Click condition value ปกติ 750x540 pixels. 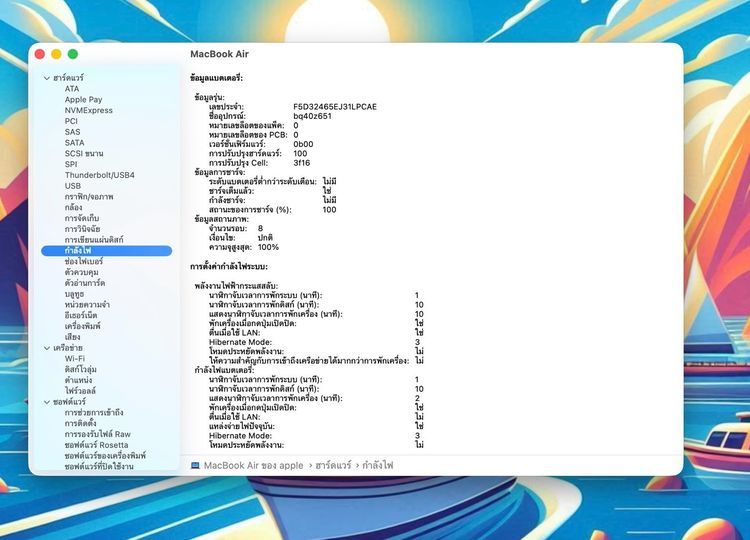pos(265,238)
